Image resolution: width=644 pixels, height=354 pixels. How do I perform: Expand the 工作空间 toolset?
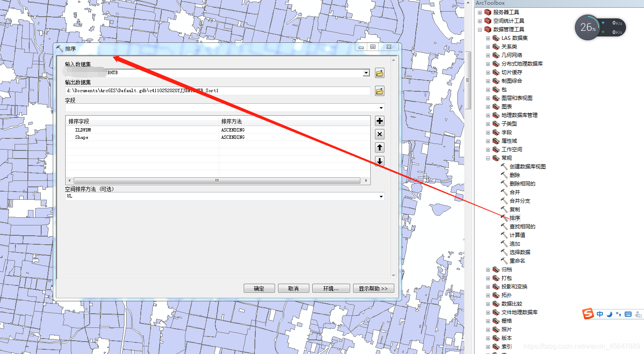488,150
